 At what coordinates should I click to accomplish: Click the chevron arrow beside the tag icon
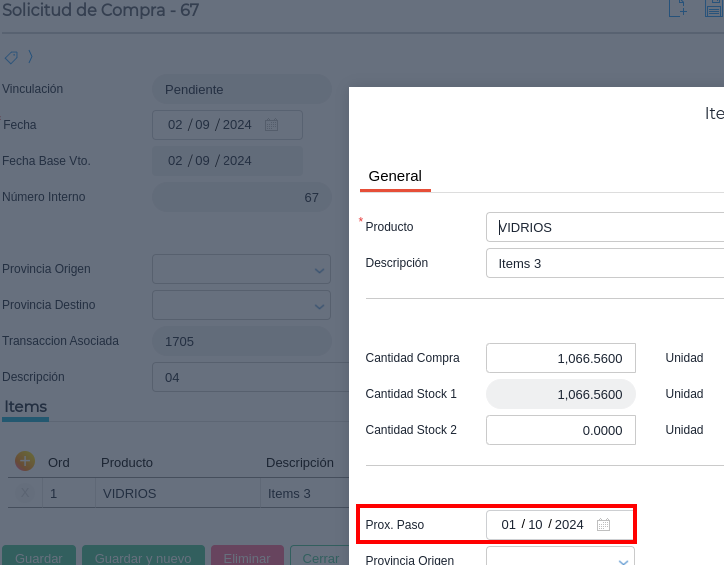pyautogui.click(x=30, y=57)
